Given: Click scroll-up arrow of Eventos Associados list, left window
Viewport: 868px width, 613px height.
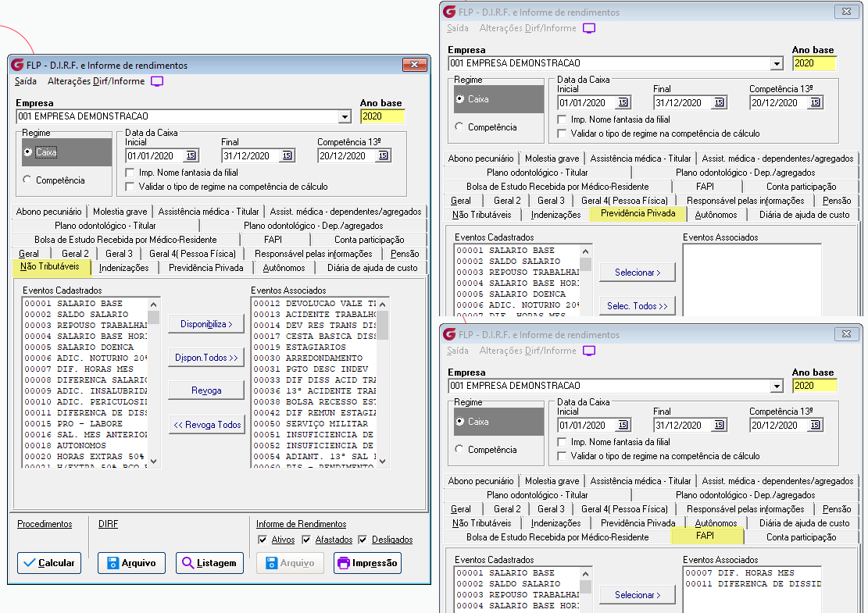Looking at the screenshot, I should tap(382, 305).
